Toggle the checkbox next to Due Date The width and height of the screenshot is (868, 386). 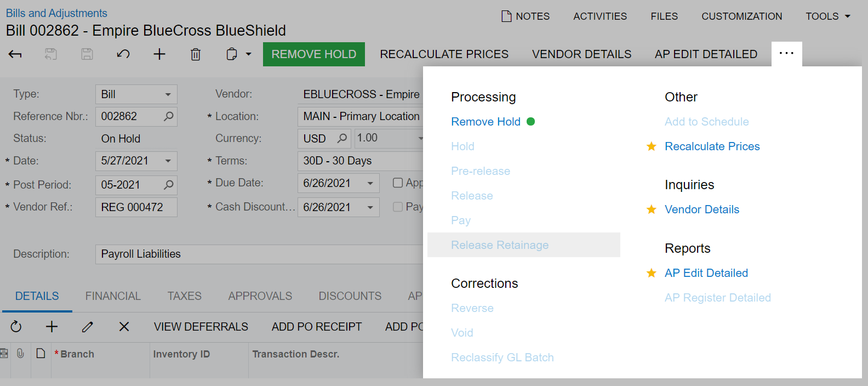398,183
